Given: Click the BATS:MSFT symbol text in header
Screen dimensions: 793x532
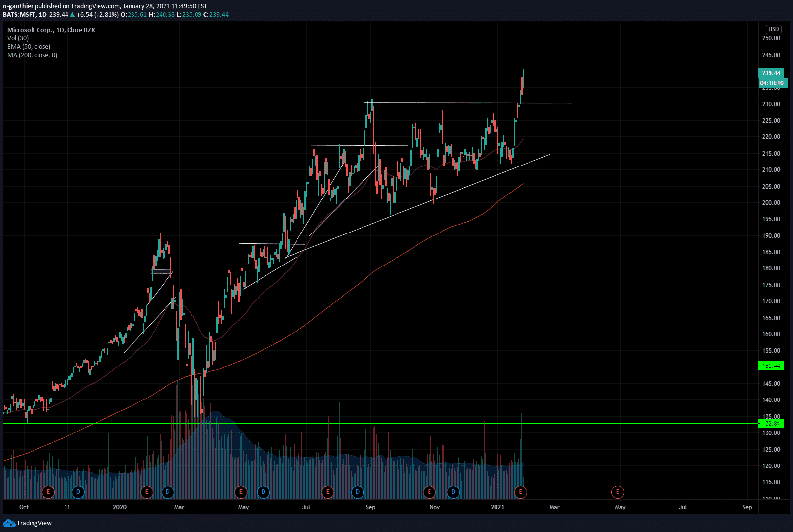Looking at the screenshot, I should (x=20, y=15).
